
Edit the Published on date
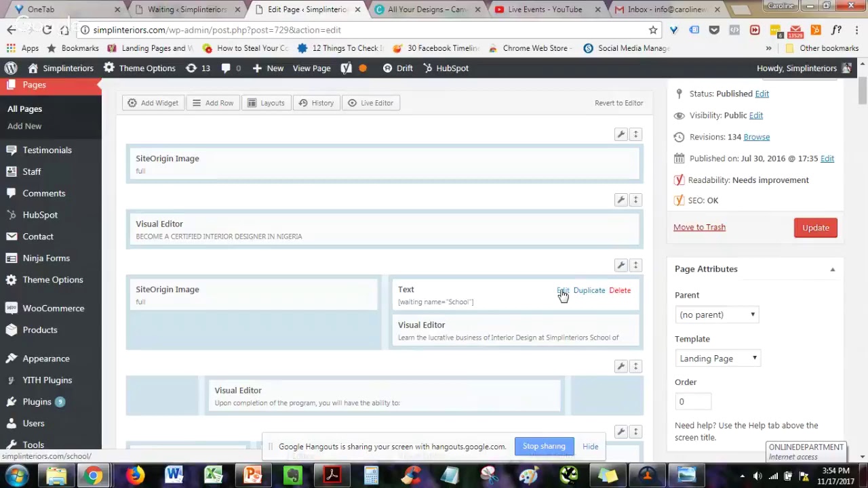[x=827, y=159]
